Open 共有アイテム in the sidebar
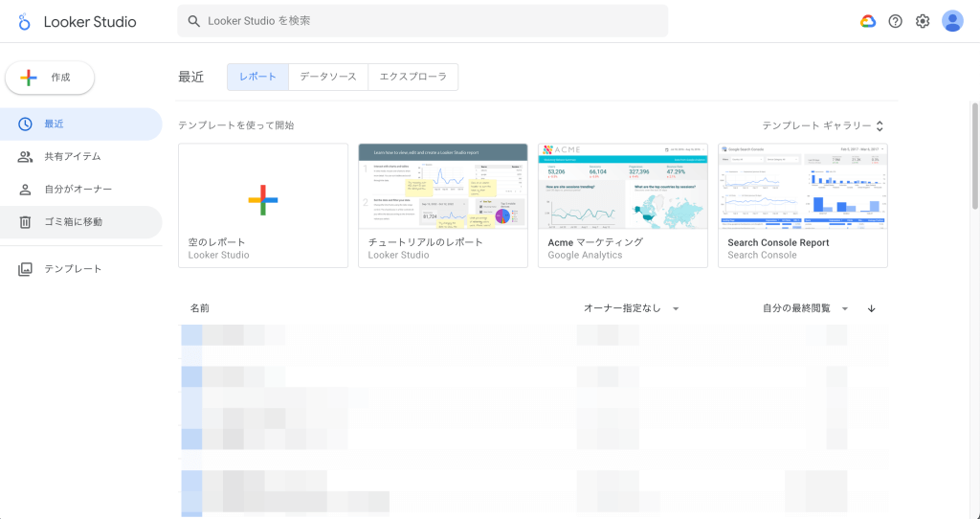Screen dimensions: 980x519 click(80, 156)
